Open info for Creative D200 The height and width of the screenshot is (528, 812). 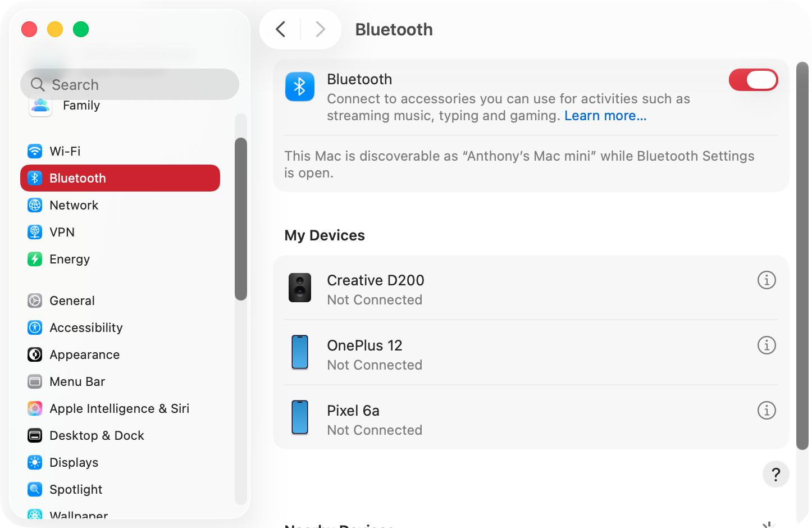(x=767, y=280)
